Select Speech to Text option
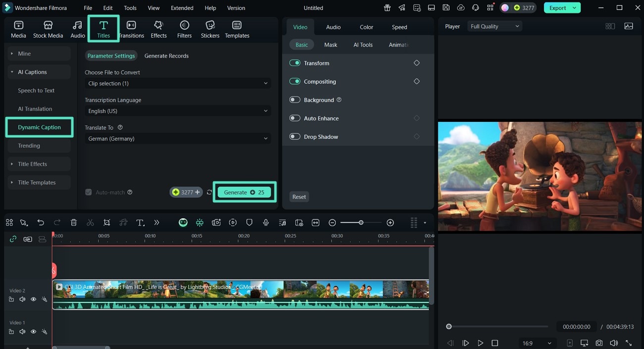644x349 pixels. click(36, 90)
